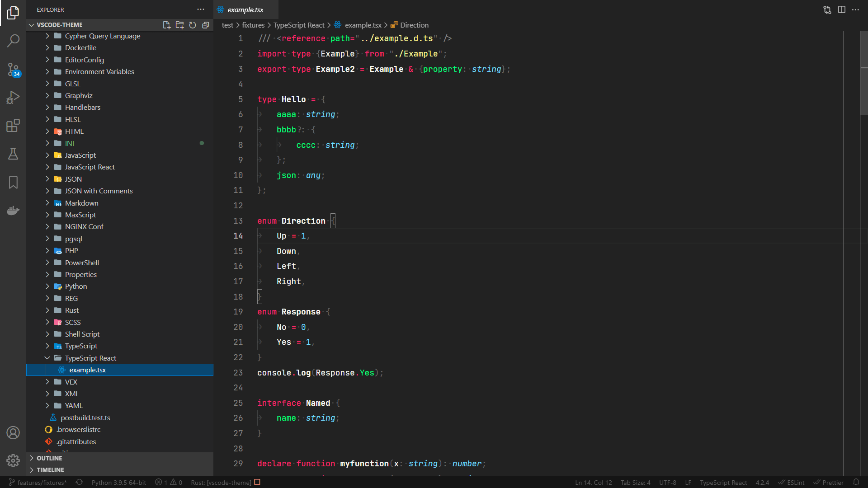Toggle the ESLint status bar item
Screen dimensions: 868x488
coord(792,483)
